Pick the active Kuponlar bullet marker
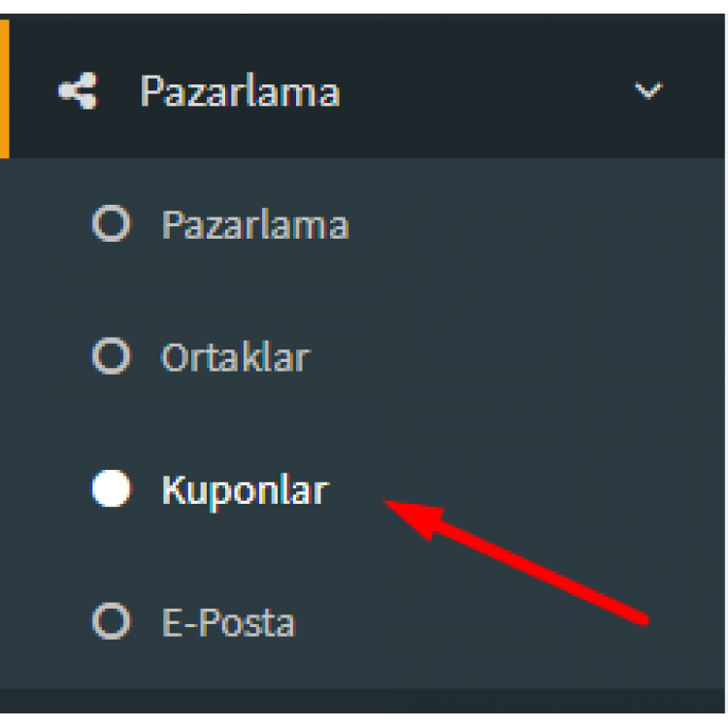This screenshot has height=728, width=728. (x=112, y=488)
